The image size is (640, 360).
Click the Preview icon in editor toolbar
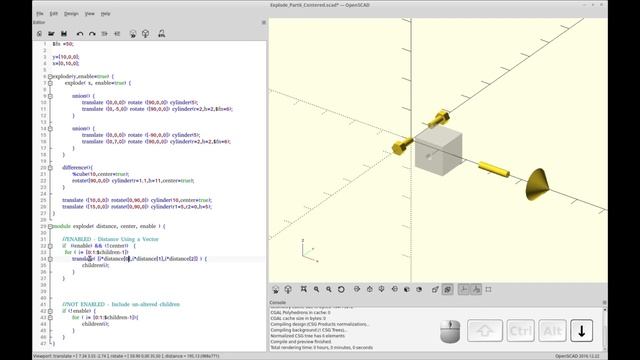pyautogui.click(x=133, y=34)
